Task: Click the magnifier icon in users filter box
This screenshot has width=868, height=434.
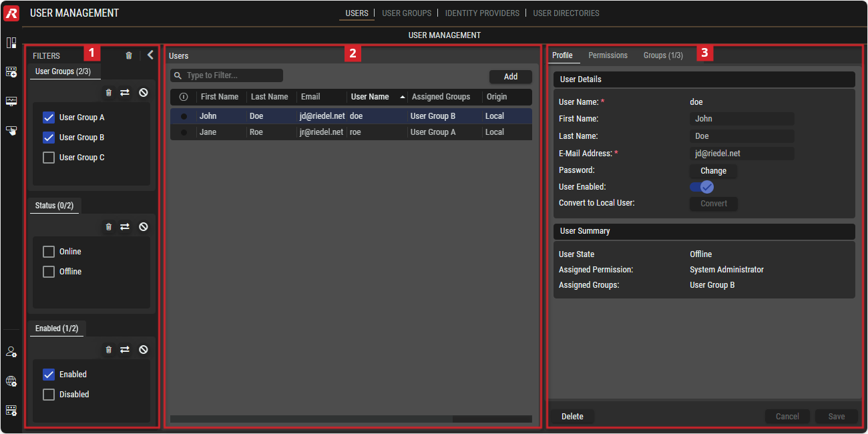Action: [x=178, y=76]
